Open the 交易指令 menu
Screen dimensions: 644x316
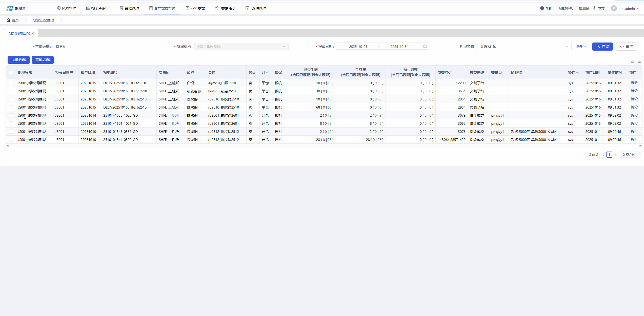(x=225, y=8)
